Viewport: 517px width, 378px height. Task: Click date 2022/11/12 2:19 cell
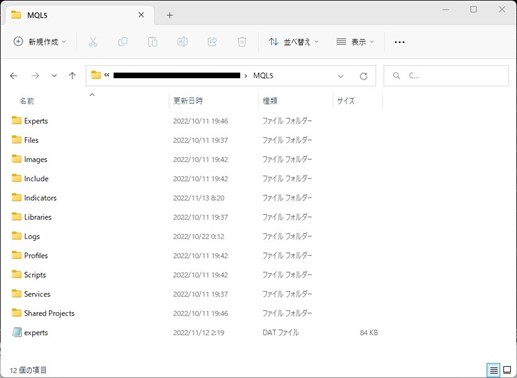pyautogui.click(x=199, y=332)
